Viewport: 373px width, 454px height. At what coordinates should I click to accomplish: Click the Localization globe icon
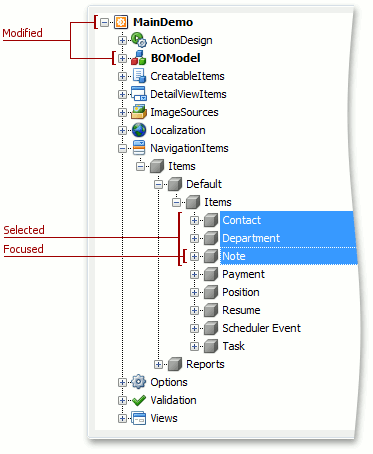point(139,130)
